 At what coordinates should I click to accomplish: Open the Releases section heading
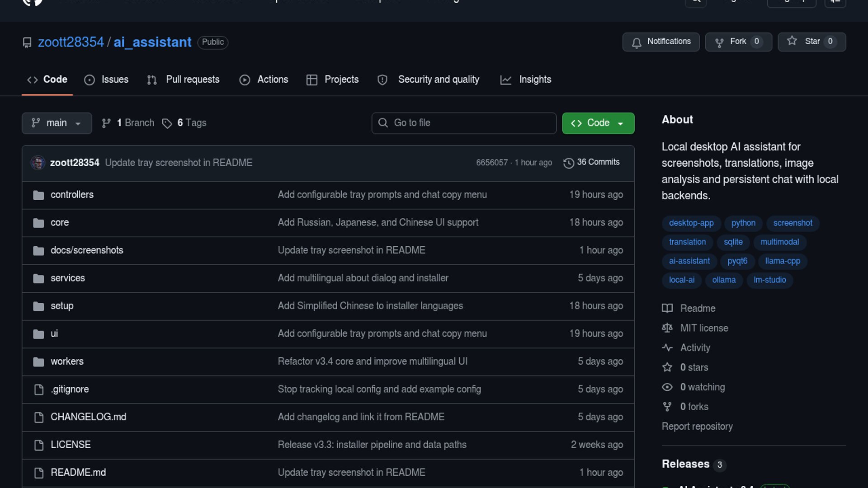point(685,464)
